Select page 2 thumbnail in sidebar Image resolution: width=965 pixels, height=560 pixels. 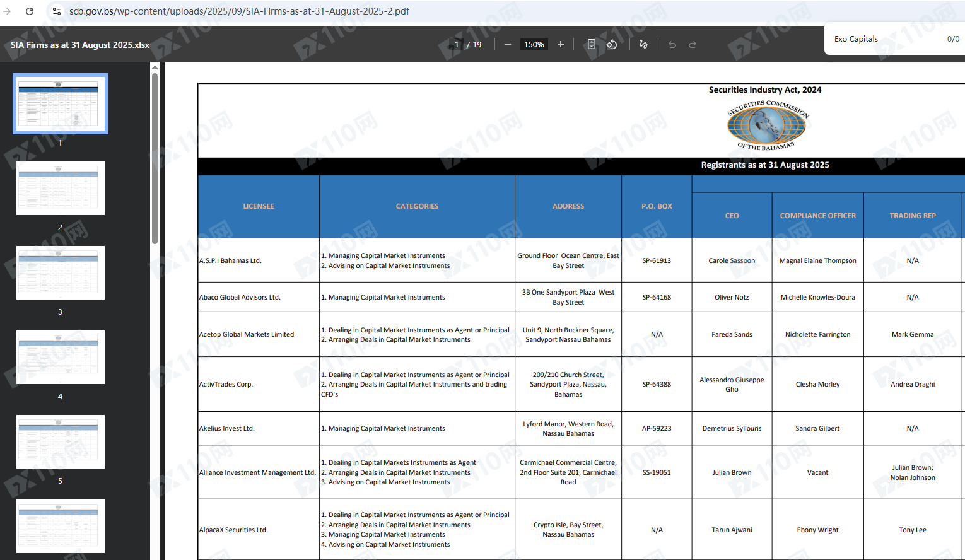[x=61, y=188]
